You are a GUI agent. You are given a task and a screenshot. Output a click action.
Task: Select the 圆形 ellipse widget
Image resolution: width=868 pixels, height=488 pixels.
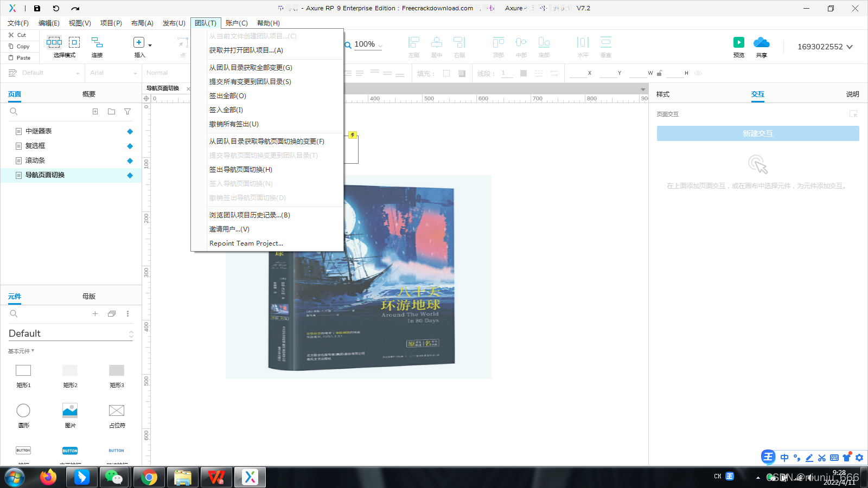click(x=23, y=416)
